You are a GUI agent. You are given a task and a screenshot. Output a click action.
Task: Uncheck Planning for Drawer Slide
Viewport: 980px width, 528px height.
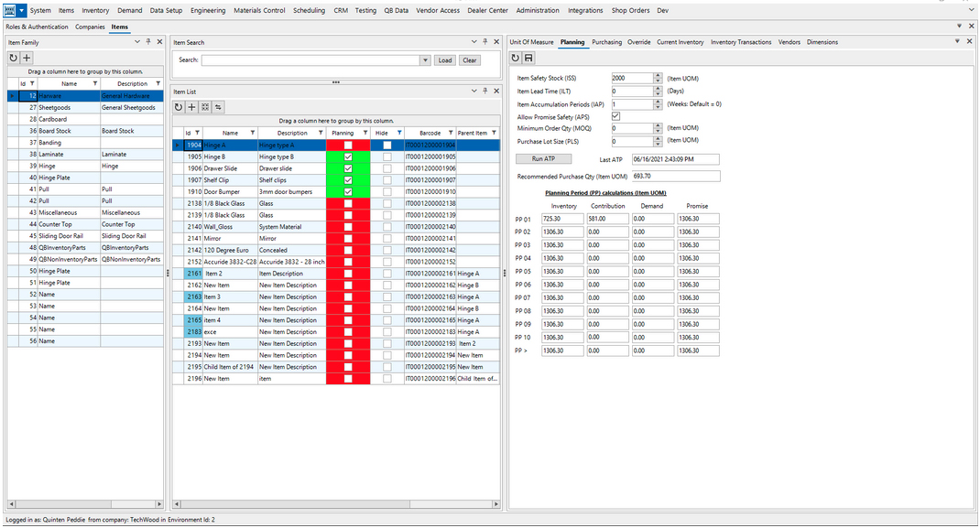pos(348,168)
